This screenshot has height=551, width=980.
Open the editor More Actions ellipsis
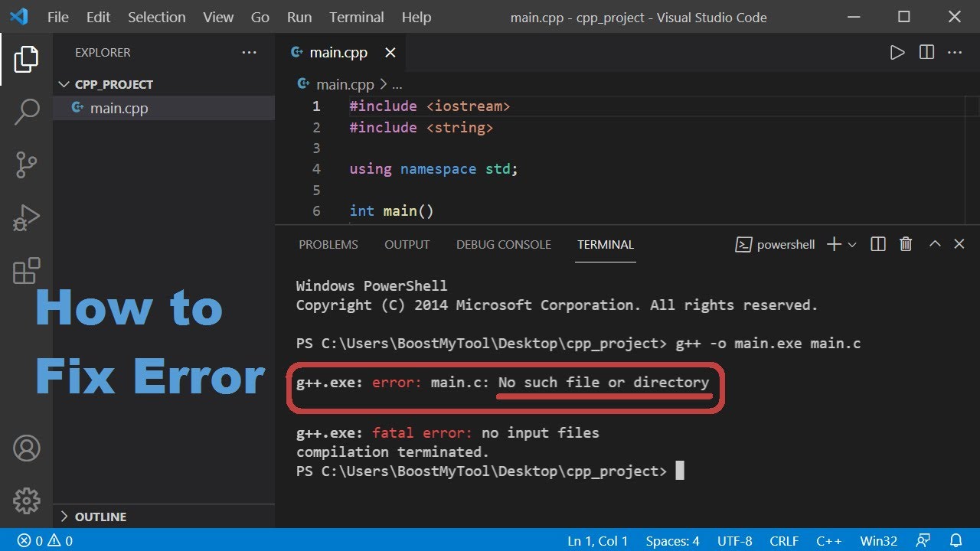coord(955,53)
